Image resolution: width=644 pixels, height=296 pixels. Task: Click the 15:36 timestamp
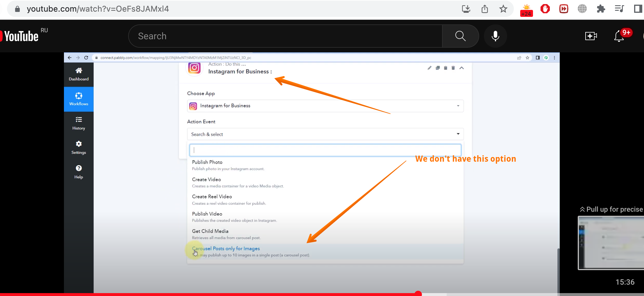[x=625, y=282]
